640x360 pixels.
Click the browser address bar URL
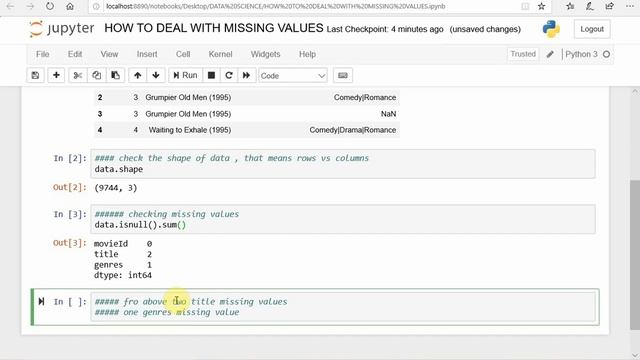coord(276,6)
